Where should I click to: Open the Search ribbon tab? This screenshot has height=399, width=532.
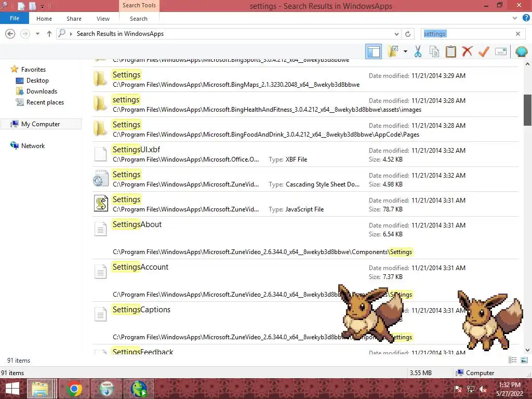tap(138, 19)
